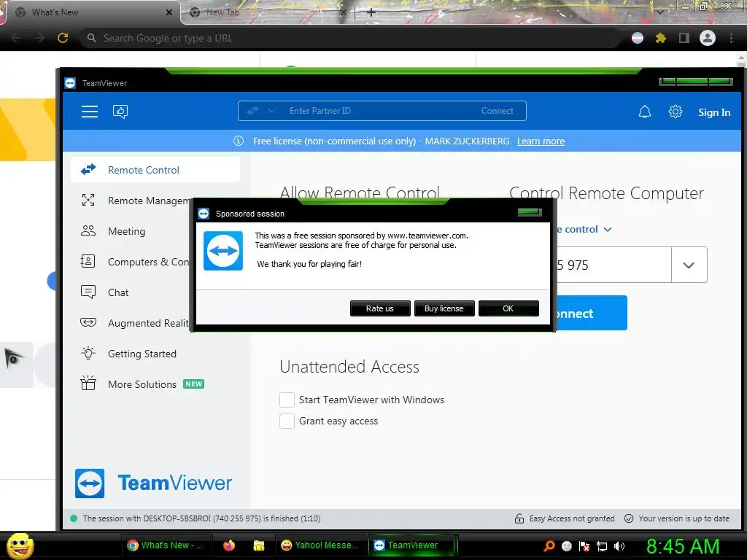Click the 8:45 AM clock
Screen dimensions: 747x560
[x=683, y=547]
